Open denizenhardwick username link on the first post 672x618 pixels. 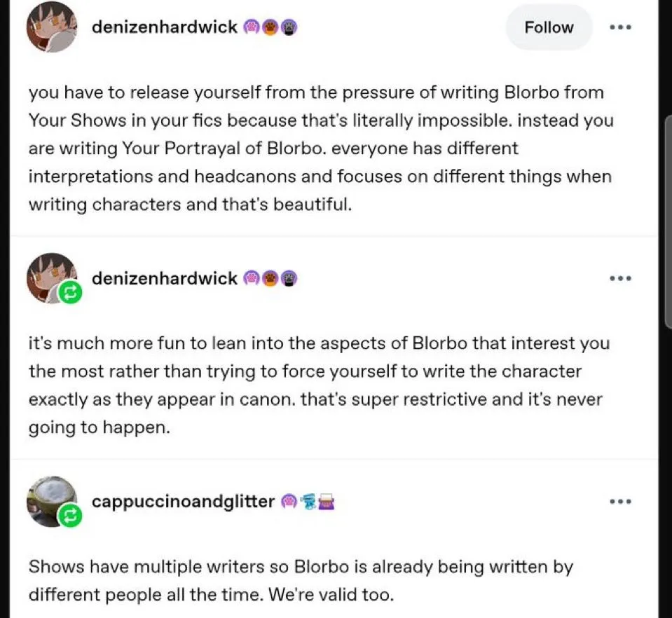(x=165, y=27)
